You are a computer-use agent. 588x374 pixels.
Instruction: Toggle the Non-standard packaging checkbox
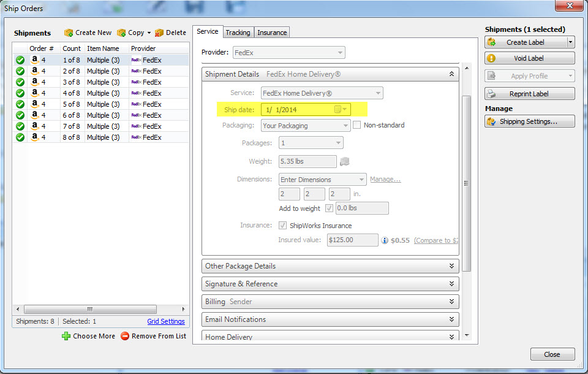[x=357, y=125]
